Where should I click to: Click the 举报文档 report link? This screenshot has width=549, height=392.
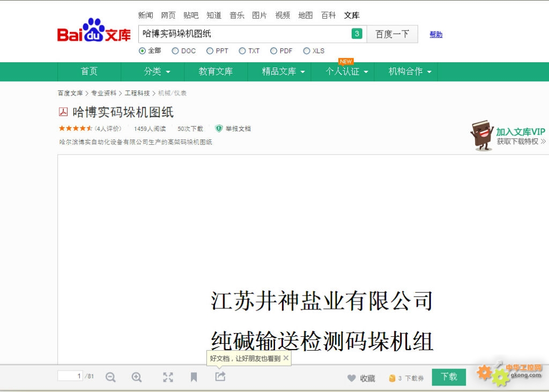pyautogui.click(x=238, y=129)
